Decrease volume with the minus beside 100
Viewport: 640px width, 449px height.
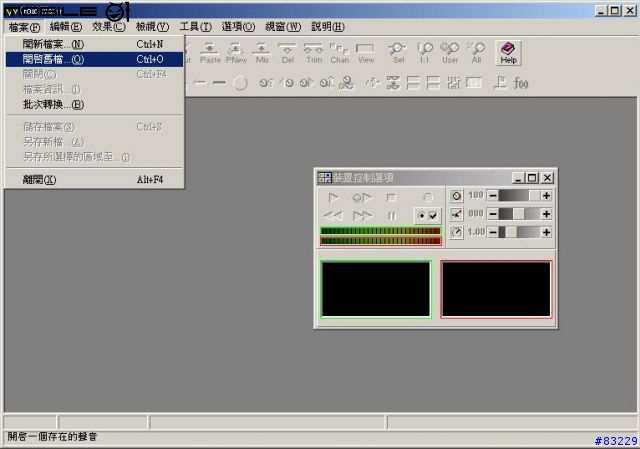pyautogui.click(x=493, y=196)
